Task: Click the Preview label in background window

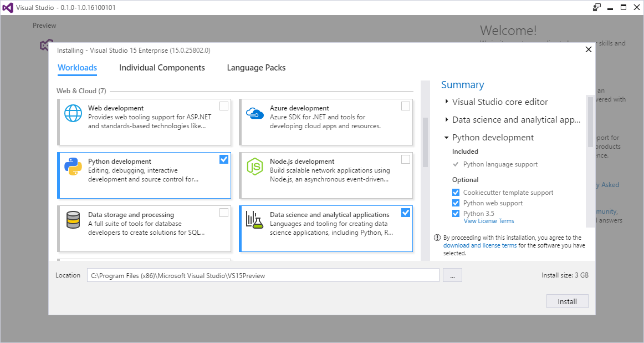Action: (x=44, y=26)
